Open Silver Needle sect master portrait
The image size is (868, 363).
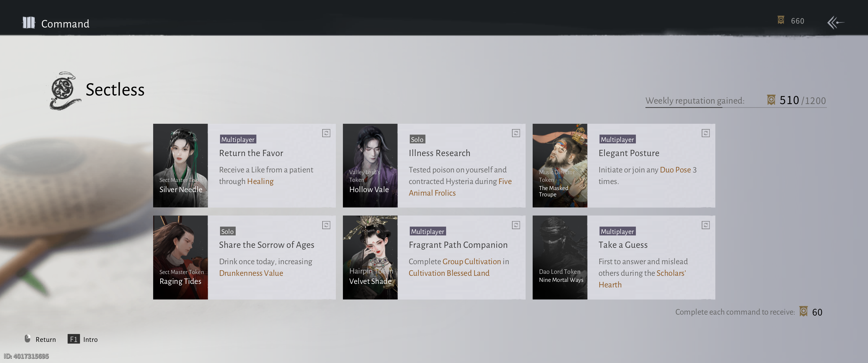pyautogui.click(x=180, y=165)
